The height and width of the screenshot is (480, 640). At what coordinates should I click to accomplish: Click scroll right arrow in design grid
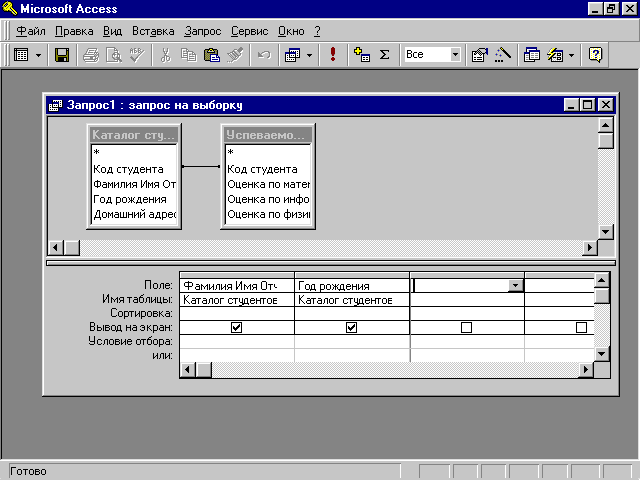click(x=586, y=370)
